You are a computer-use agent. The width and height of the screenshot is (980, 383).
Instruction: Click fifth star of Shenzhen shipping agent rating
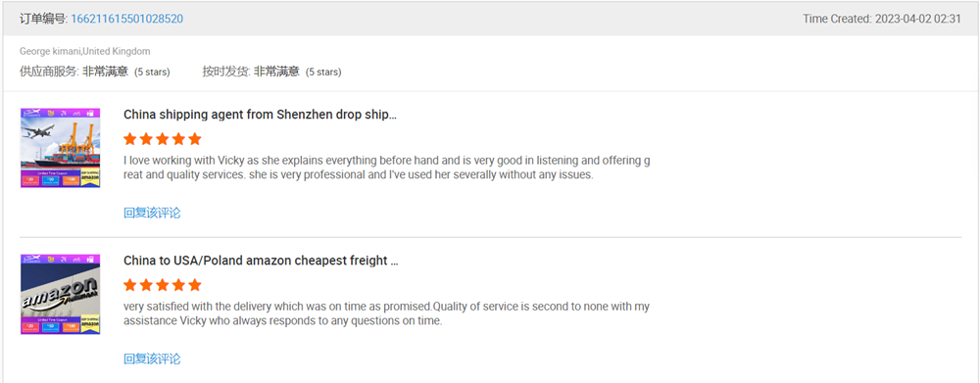pyautogui.click(x=195, y=139)
